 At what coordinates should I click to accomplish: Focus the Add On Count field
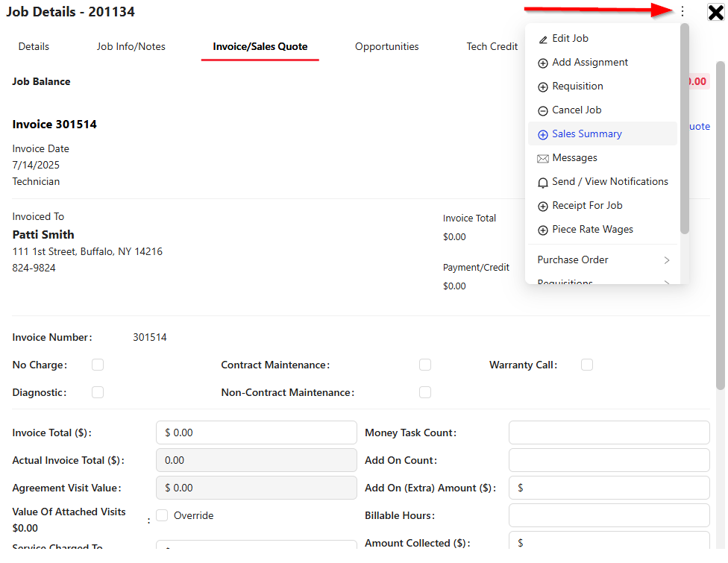(609, 460)
